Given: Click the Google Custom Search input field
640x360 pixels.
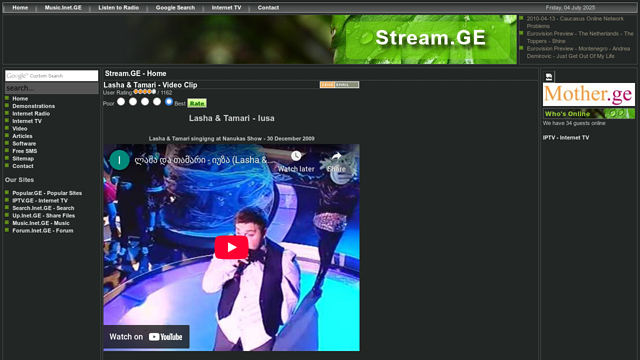Looking at the screenshot, I should click(x=51, y=76).
